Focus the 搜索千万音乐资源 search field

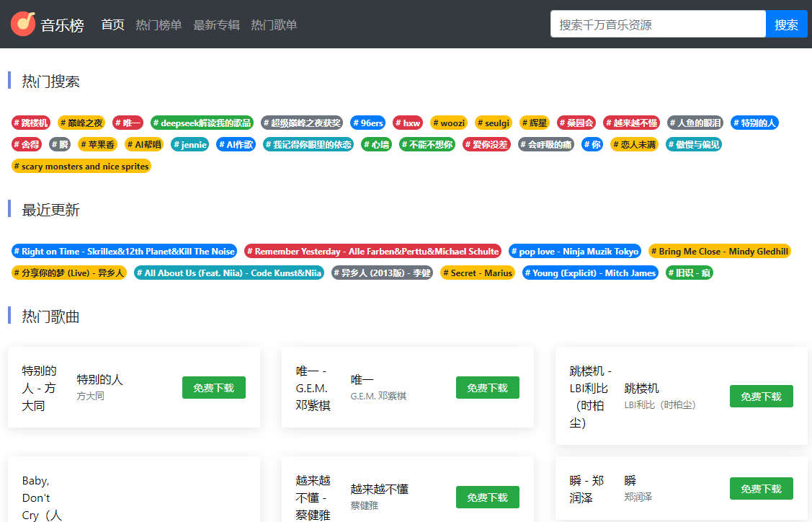click(x=658, y=24)
